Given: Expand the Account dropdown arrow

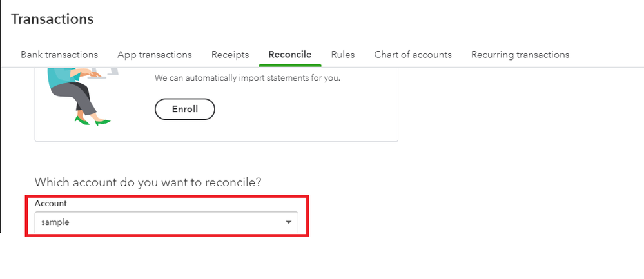Looking at the screenshot, I should [x=288, y=222].
